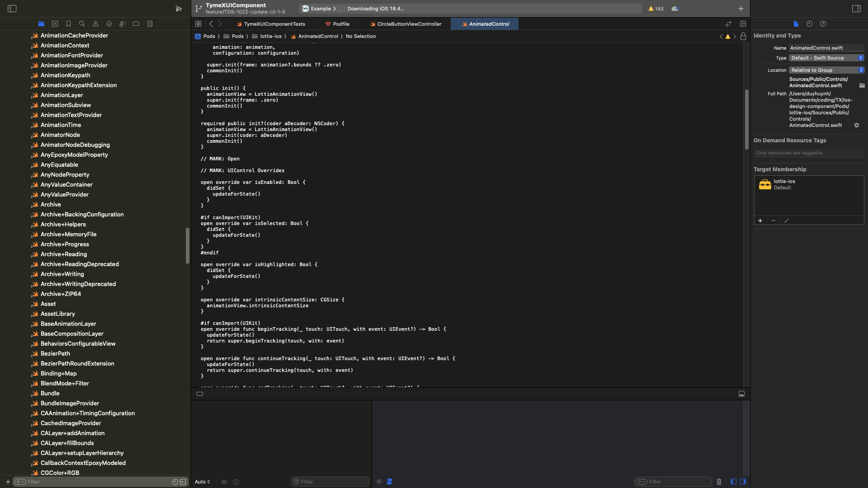Open the Bookmark navigator
This screenshot has height=488, width=868.
point(68,24)
